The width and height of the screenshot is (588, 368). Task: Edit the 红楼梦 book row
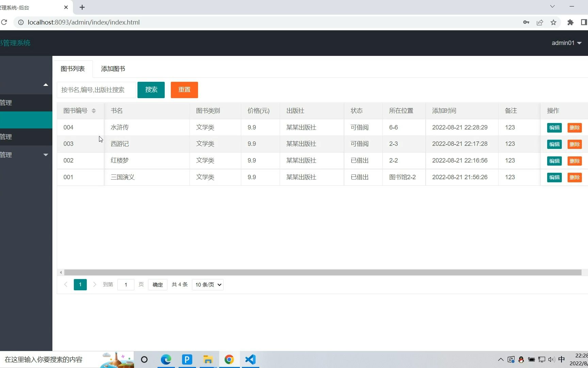pos(554,161)
